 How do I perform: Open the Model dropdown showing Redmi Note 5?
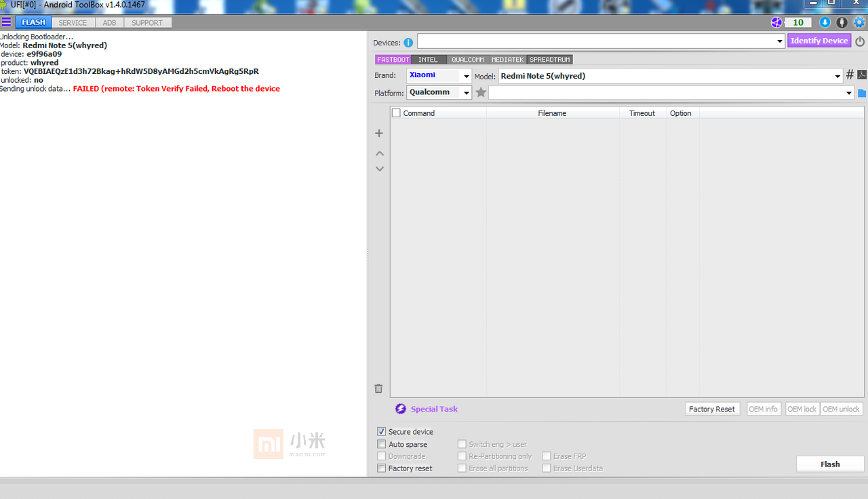click(838, 76)
